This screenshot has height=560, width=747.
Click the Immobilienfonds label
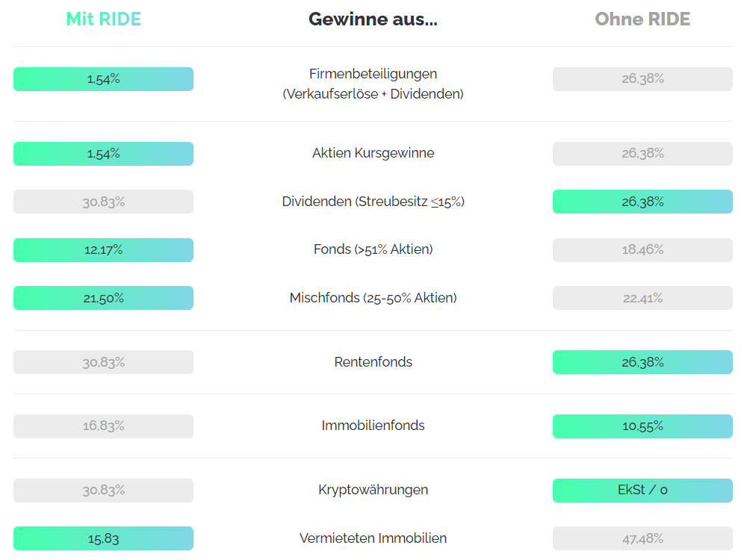(x=373, y=426)
